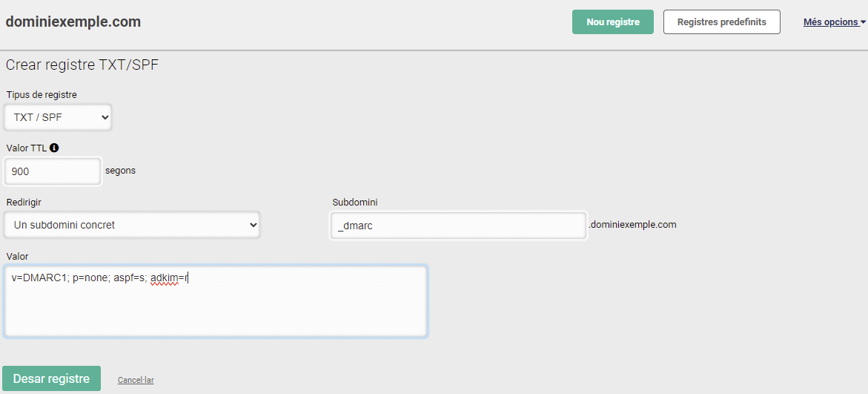Click the segons unit label
This screenshot has width=868, height=394.
pos(120,171)
